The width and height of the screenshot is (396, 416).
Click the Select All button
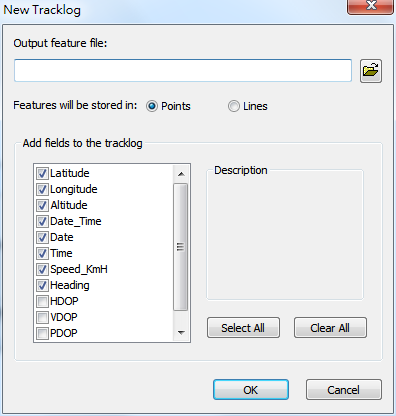tap(243, 328)
